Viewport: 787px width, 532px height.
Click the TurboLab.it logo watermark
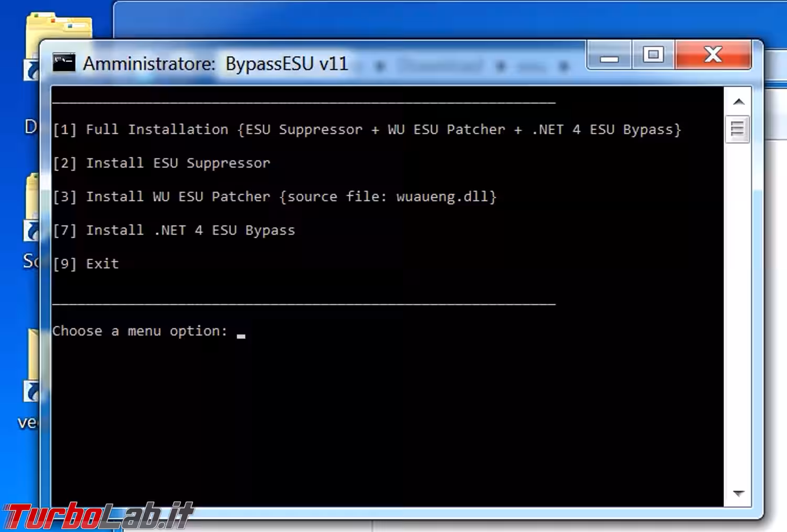[x=99, y=516]
